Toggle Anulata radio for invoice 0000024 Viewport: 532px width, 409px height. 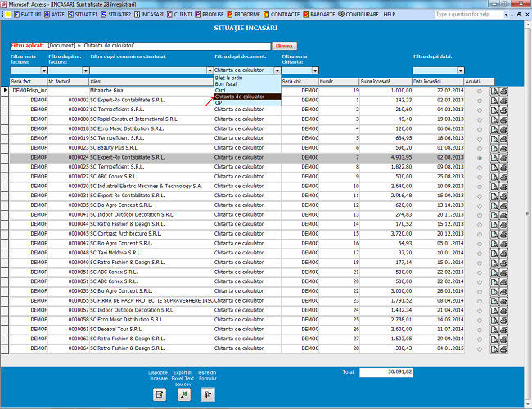coord(480,158)
